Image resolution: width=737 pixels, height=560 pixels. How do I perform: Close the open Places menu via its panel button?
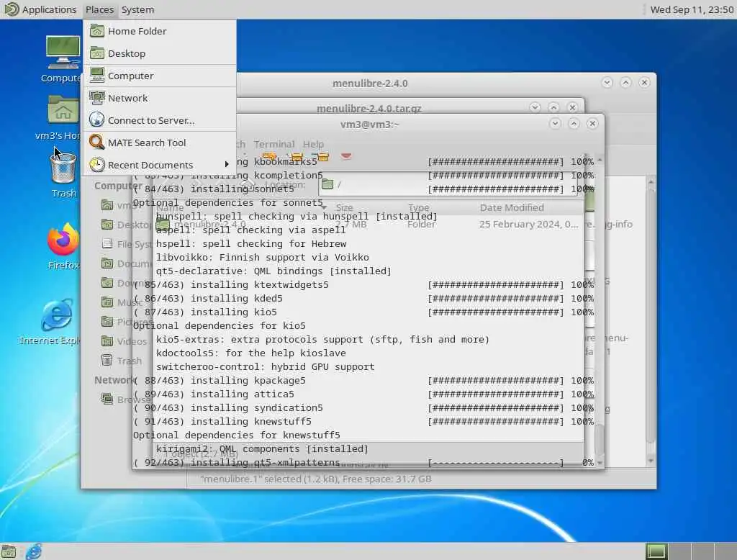[x=99, y=9]
